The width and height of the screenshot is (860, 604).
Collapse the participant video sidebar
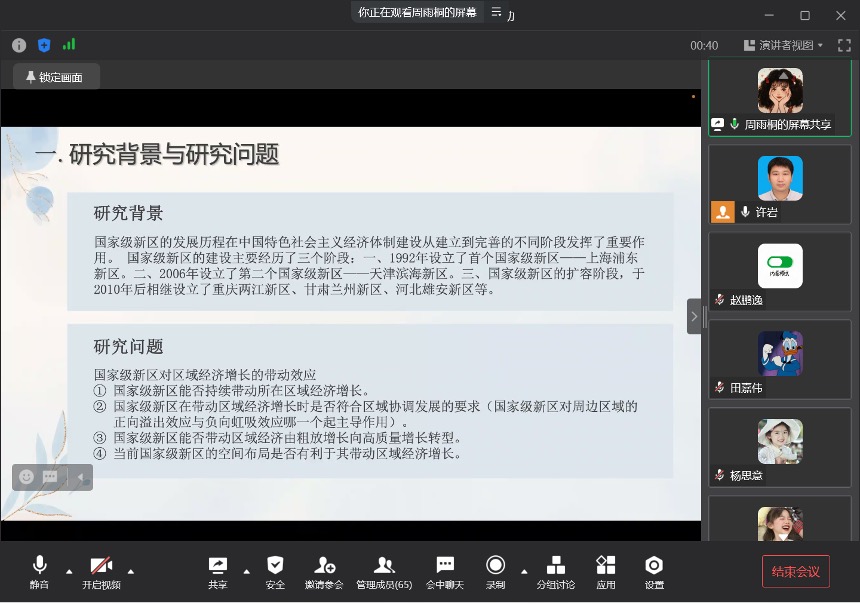pyautogui.click(x=694, y=316)
